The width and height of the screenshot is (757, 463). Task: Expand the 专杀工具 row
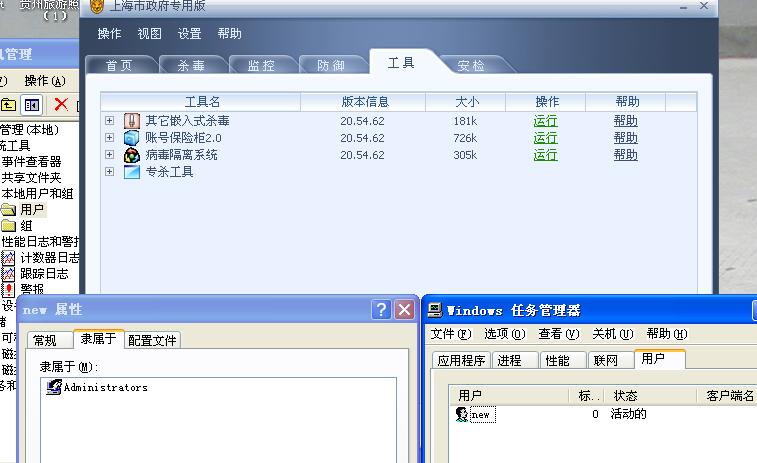coord(110,171)
